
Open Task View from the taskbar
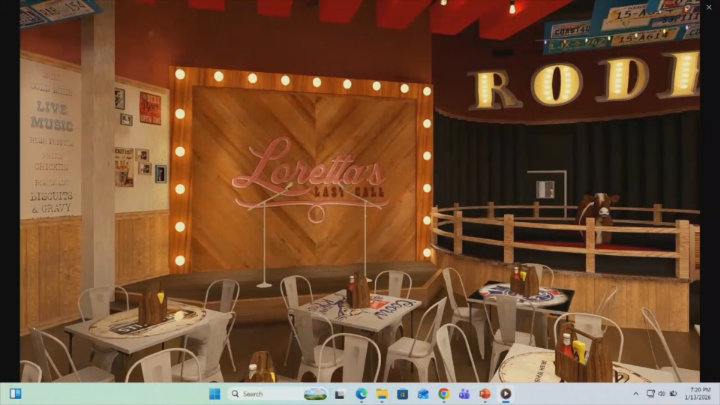(x=340, y=394)
